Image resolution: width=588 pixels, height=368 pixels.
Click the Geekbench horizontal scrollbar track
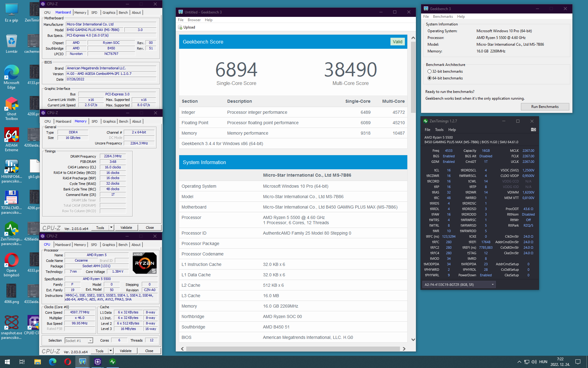(293, 349)
